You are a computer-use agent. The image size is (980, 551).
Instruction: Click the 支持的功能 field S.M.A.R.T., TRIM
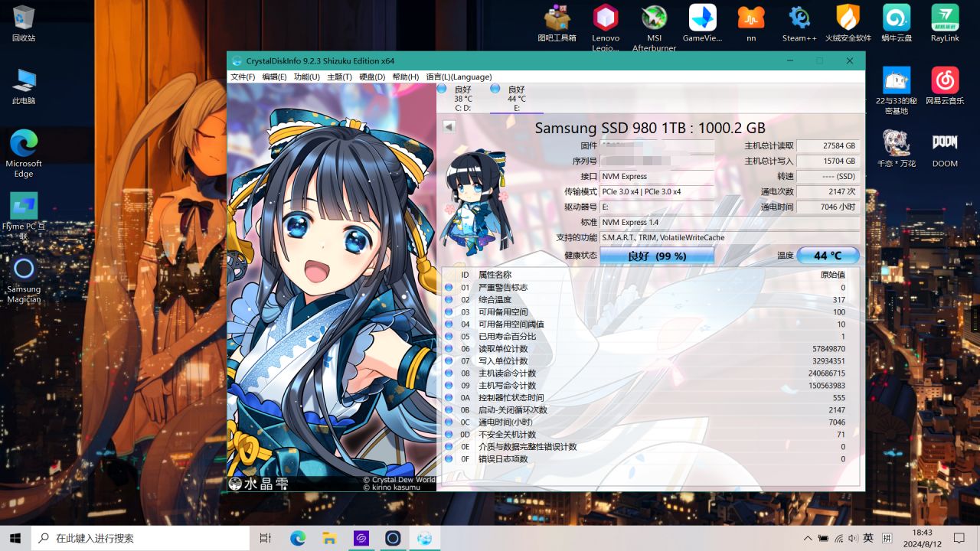(730, 238)
